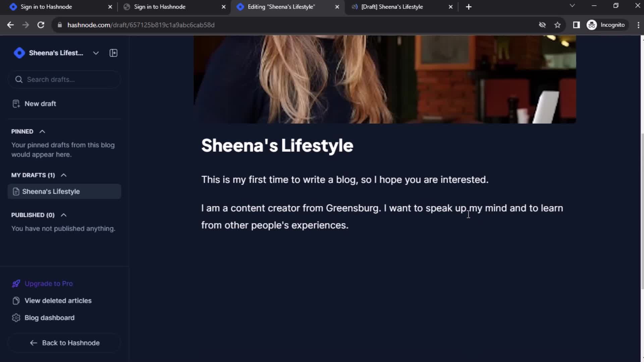Screen dimensions: 644x362
Task: Expand the sidebar blog selector
Action: tap(96, 53)
